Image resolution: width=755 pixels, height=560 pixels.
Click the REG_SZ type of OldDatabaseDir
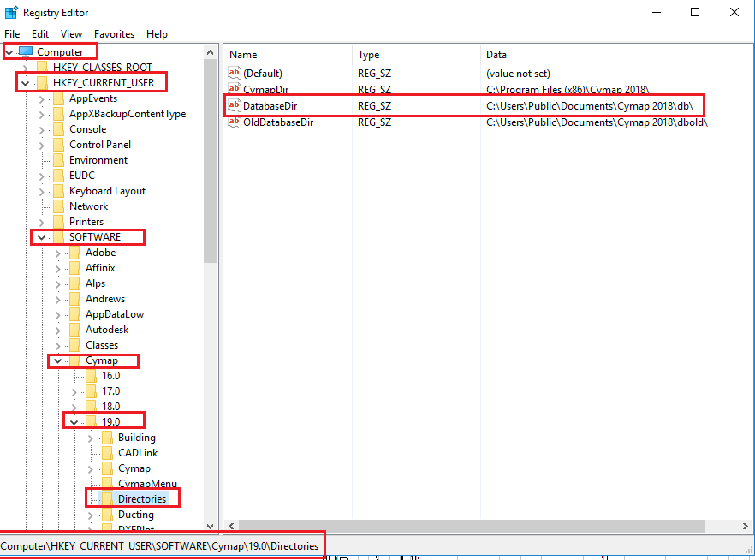tap(374, 122)
